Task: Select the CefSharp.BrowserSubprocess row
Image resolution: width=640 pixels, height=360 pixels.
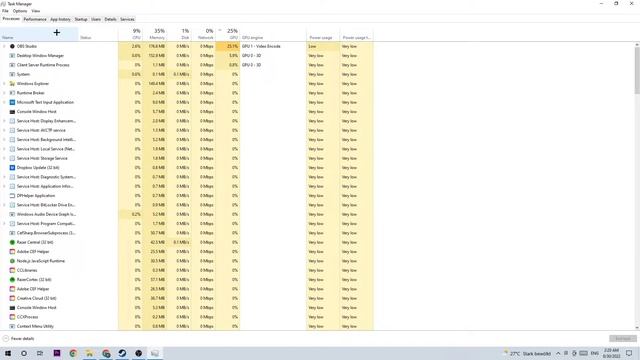Action: click(x=187, y=233)
